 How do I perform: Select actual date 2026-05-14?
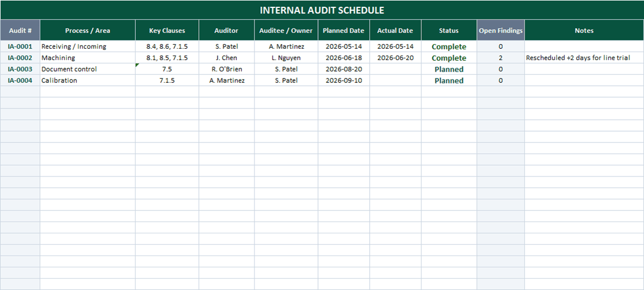click(x=395, y=47)
